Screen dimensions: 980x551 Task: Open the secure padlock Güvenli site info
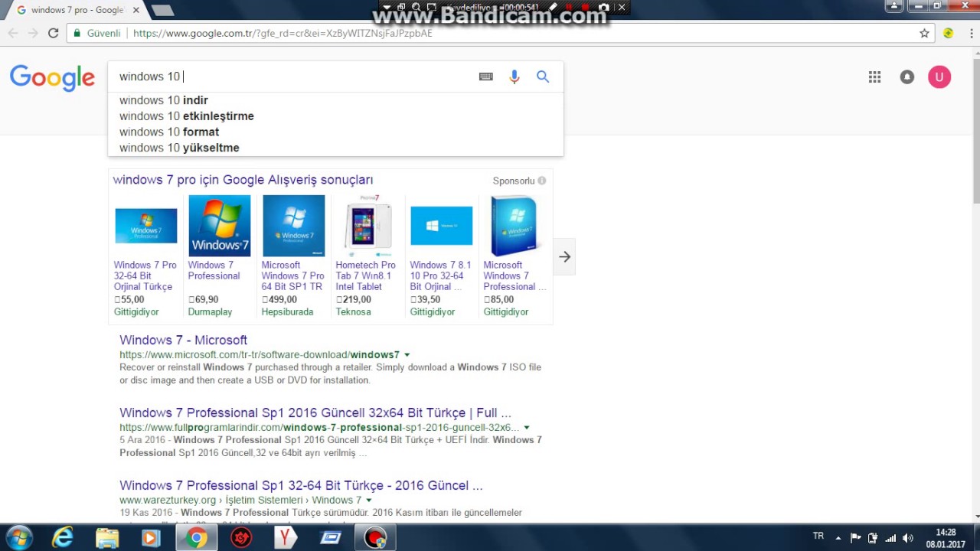[96, 33]
